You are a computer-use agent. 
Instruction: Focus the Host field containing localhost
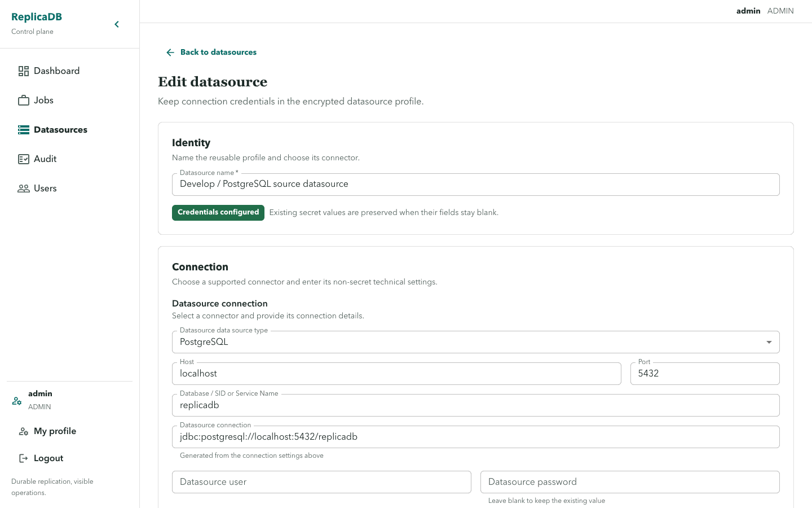pyautogui.click(x=396, y=374)
